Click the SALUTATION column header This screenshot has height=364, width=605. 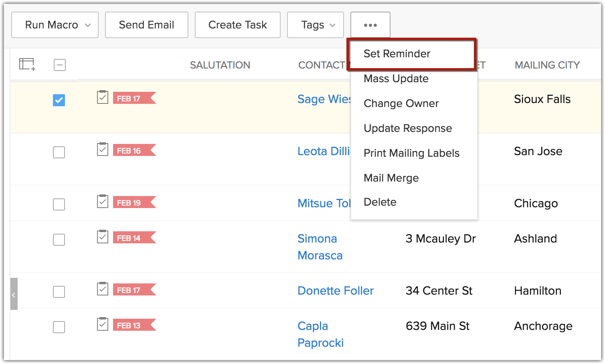(x=220, y=65)
